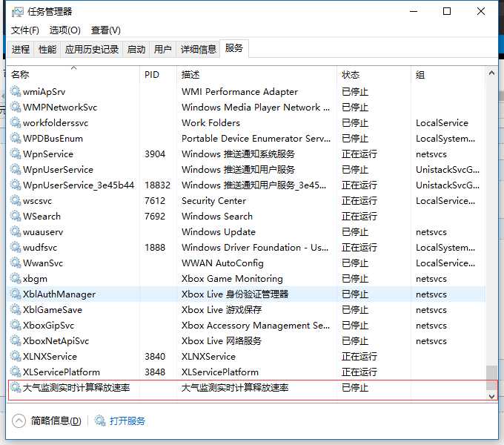Image resolution: width=504 pixels, height=445 pixels.
Task: Switch to the 进程 tab
Action: click(x=21, y=50)
